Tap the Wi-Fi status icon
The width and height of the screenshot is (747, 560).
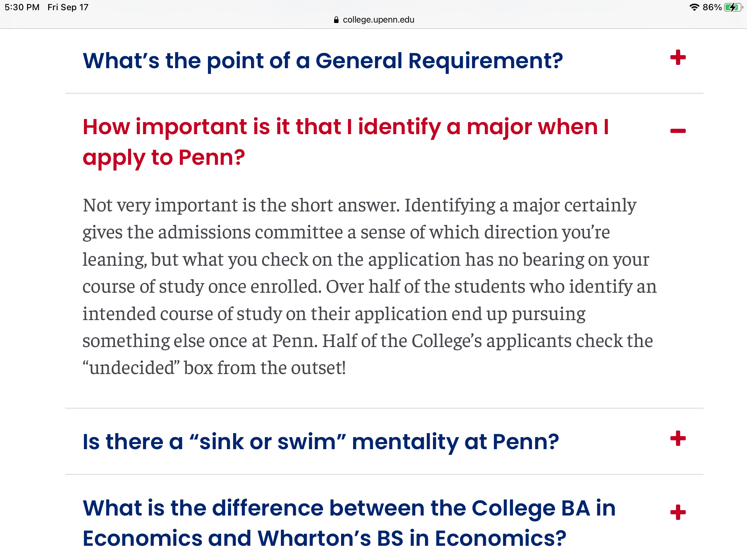click(x=694, y=7)
